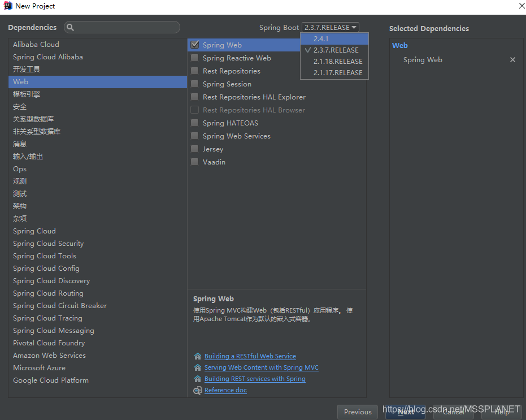Enable the Rest Repositories dependency
Viewport: 526px width, 420px height.
point(194,71)
